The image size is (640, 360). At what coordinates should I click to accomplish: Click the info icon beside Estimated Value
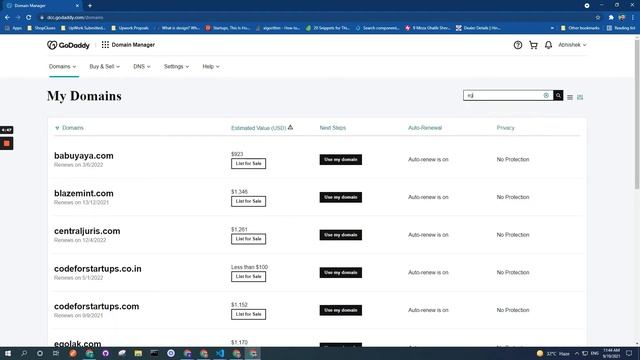tap(290, 127)
